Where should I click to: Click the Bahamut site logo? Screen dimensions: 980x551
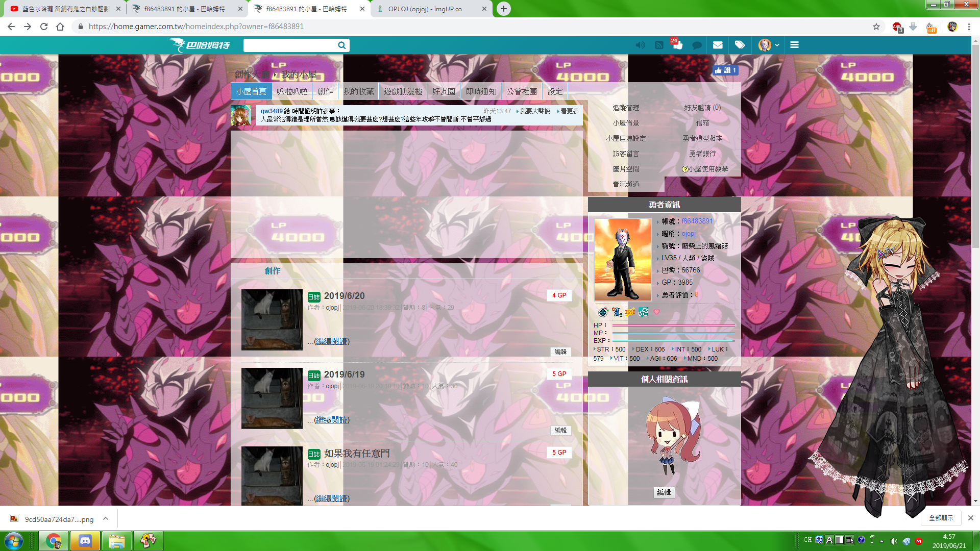pyautogui.click(x=200, y=45)
